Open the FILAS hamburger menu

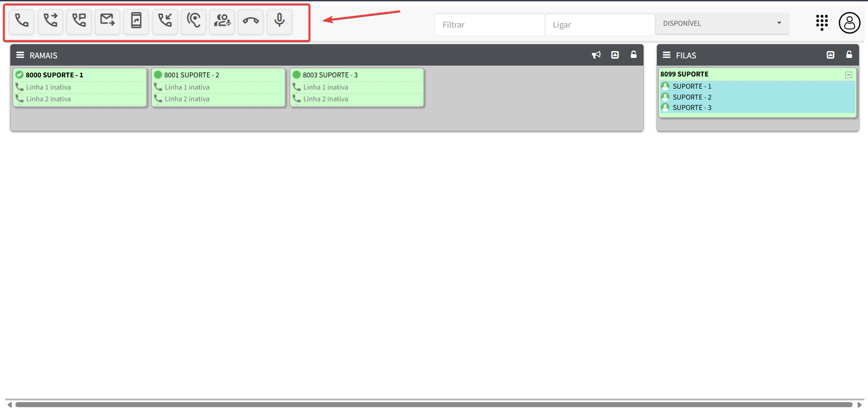[667, 55]
